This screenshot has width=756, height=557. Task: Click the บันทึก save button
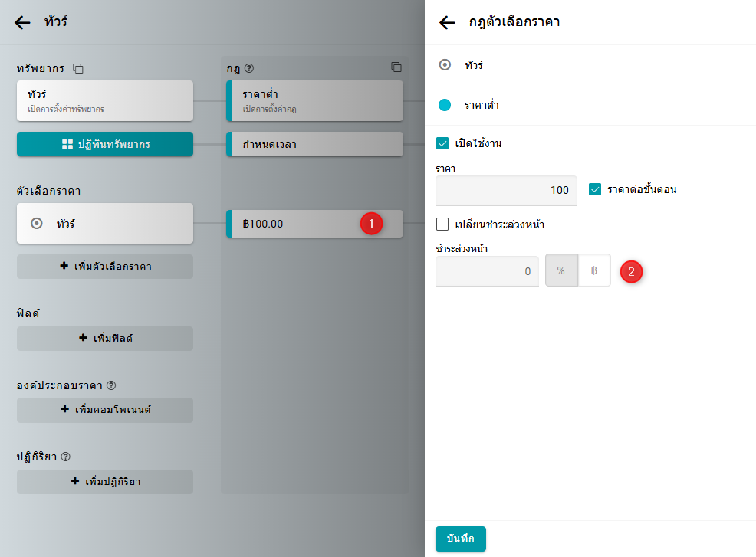point(460,539)
